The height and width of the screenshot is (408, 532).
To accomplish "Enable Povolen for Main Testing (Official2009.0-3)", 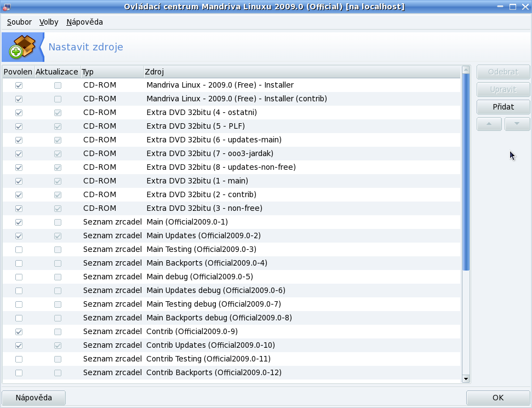I will tap(19, 250).
